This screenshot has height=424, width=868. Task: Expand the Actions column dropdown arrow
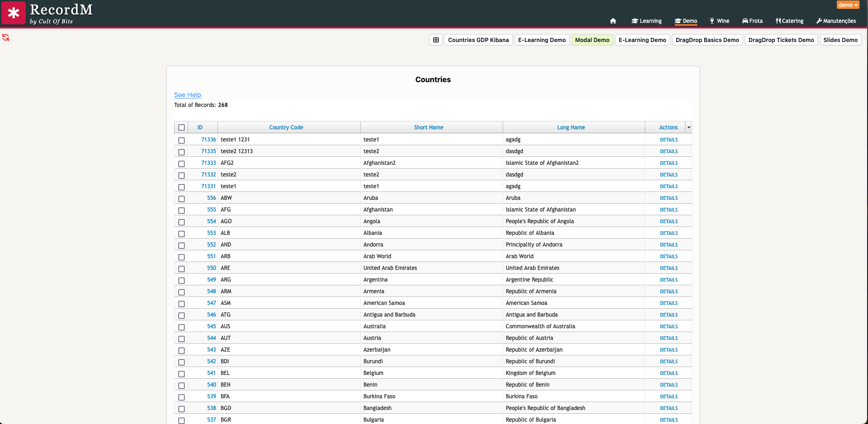[x=689, y=127]
